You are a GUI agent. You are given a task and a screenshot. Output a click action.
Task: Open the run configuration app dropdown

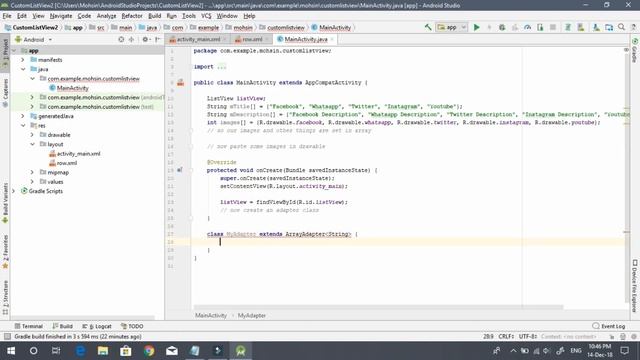[x=451, y=27]
